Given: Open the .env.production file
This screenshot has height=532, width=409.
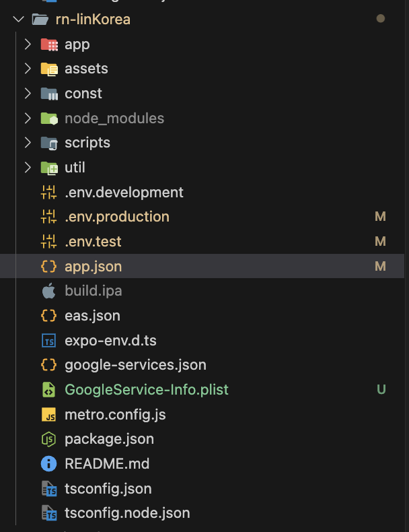Looking at the screenshot, I should point(117,217).
